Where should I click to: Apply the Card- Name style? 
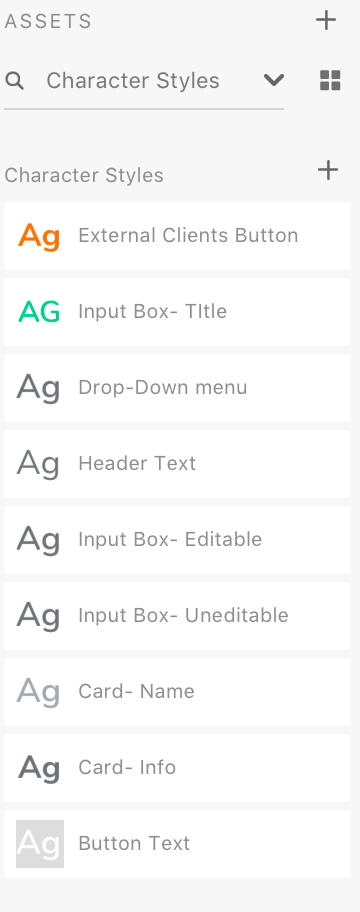(177, 692)
